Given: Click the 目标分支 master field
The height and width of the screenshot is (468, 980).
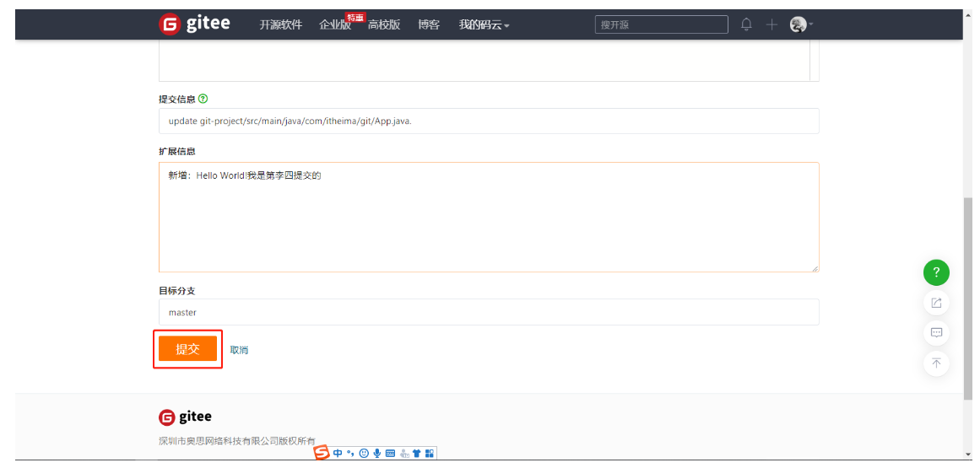Looking at the screenshot, I should [489, 312].
